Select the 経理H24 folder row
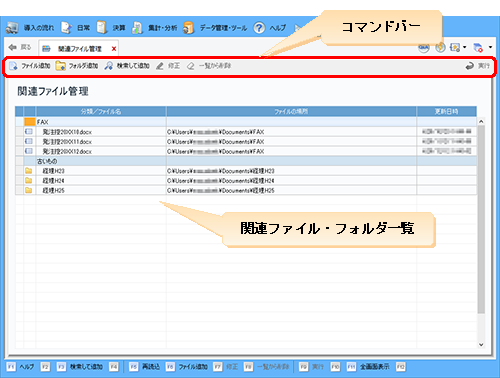 (246, 180)
